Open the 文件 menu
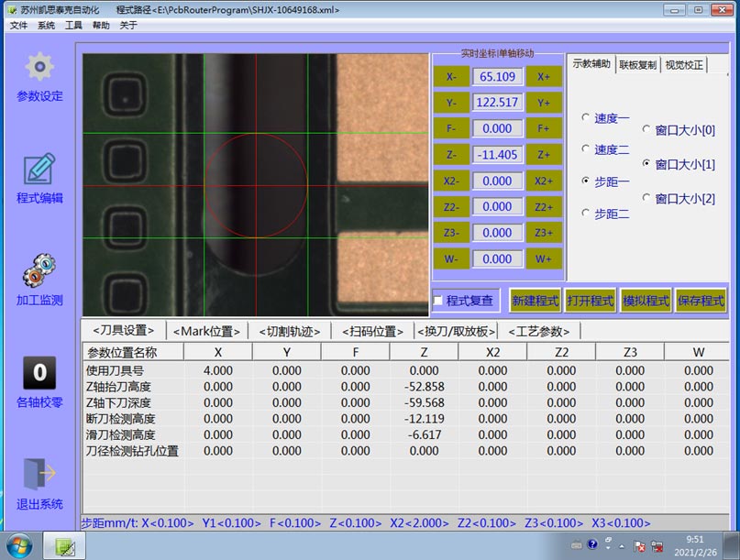The image size is (740, 560). [19, 25]
